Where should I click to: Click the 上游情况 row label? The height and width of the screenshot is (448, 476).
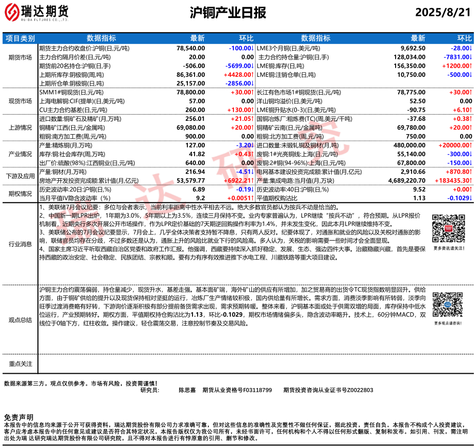pos(20,128)
